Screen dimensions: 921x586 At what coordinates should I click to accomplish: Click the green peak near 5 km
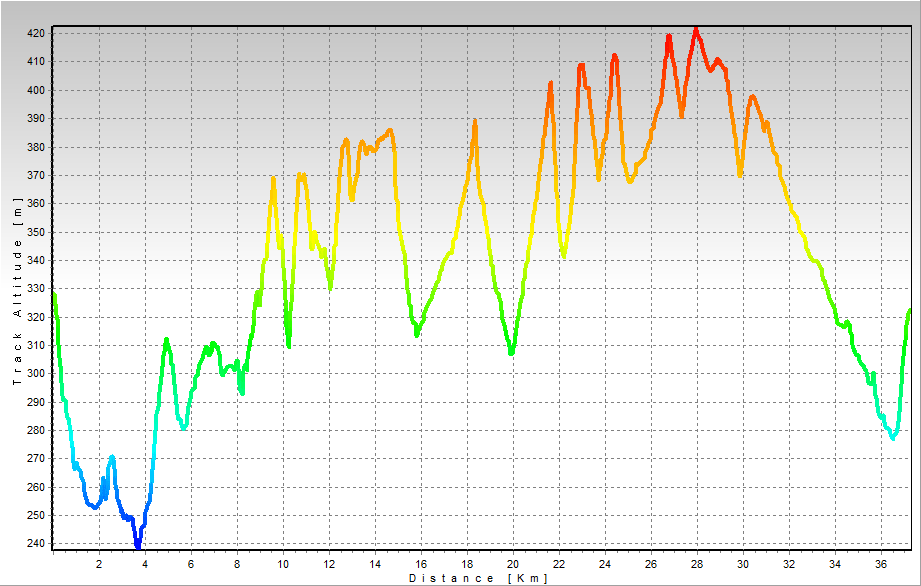pyautogui.click(x=167, y=340)
